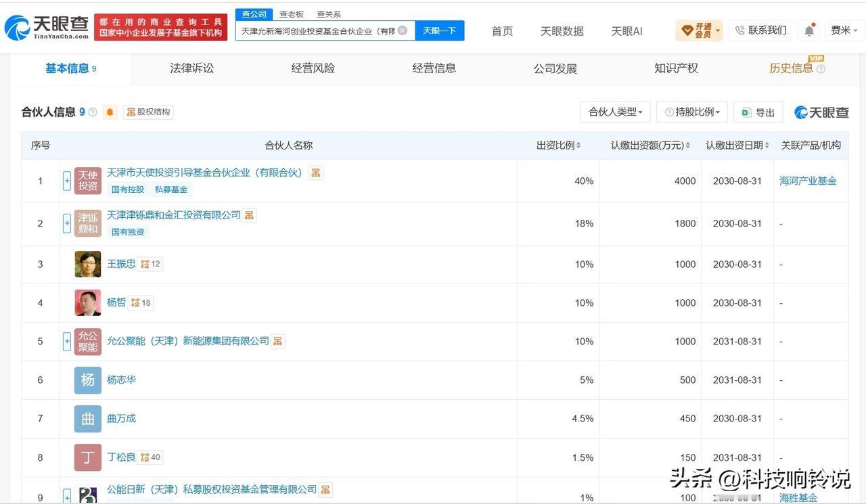Switch to the 知识产权 tab

pos(677,68)
